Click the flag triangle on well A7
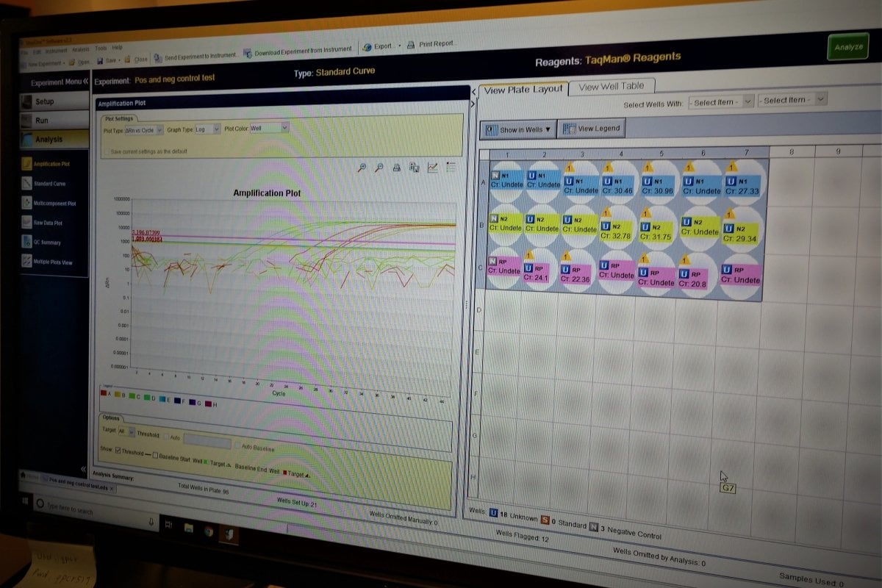 [x=732, y=168]
